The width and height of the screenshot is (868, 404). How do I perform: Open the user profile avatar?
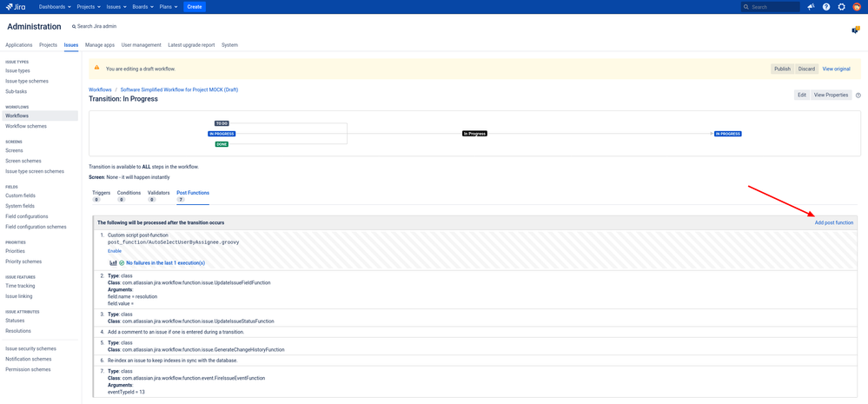857,7
